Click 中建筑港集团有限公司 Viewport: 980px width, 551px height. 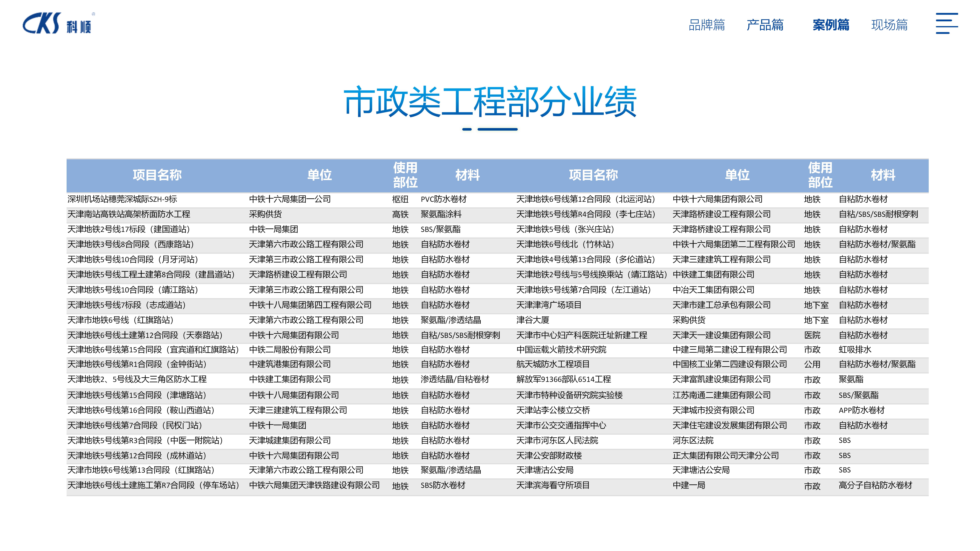click(290, 364)
